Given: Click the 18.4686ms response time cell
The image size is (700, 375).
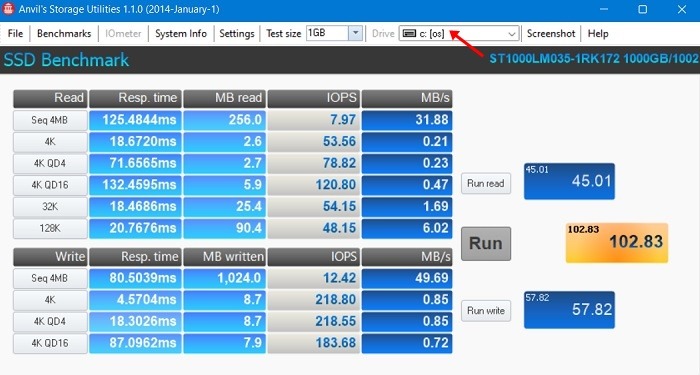Looking at the screenshot, I should (135, 206).
